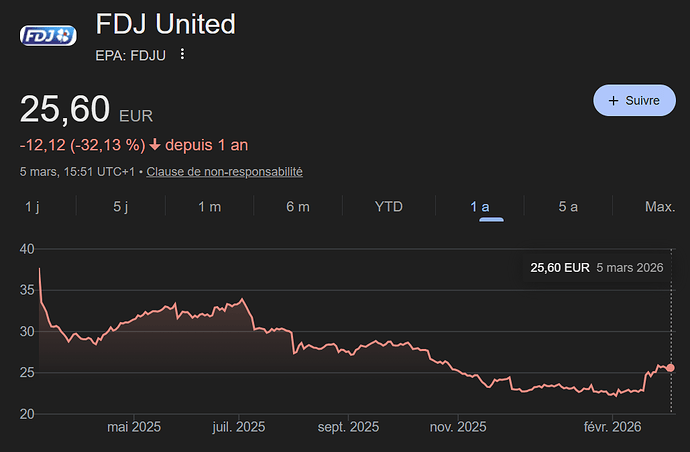Open the three-dot options menu beside EPA: FDJU

(x=182, y=54)
